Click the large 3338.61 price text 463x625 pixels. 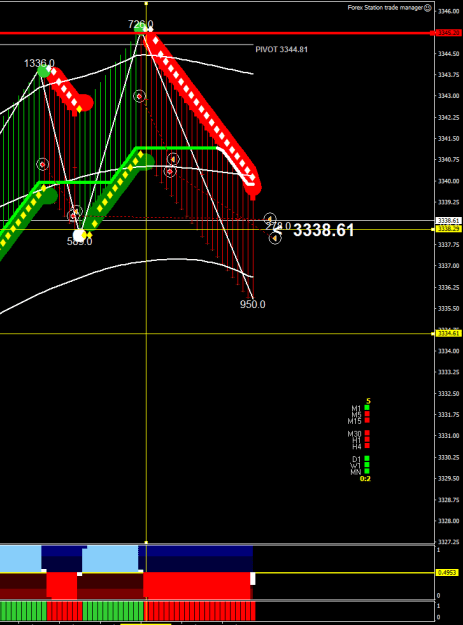point(324,230)
